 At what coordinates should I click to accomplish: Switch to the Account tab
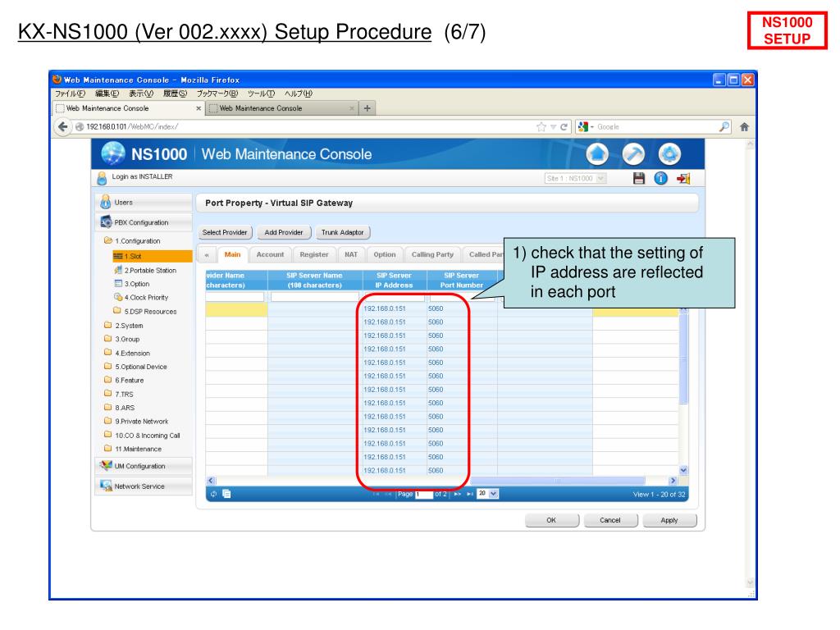[x=270, y=254]
